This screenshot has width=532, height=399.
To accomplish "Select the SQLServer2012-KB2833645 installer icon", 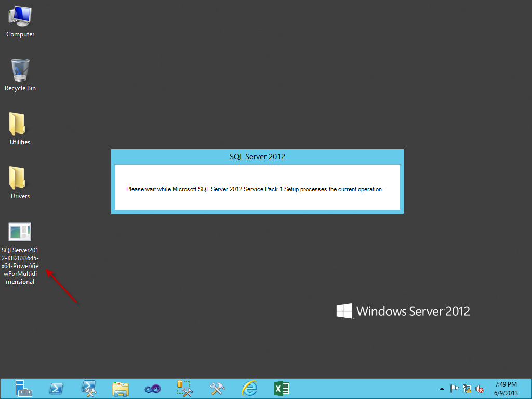I will coord(20,254).
